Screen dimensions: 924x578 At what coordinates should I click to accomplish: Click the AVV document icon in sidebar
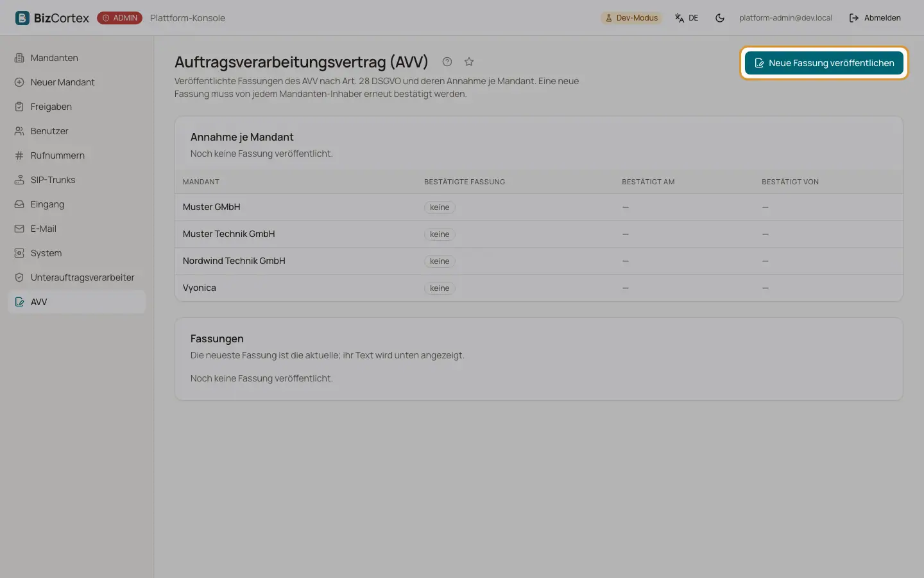click(19, 302)
